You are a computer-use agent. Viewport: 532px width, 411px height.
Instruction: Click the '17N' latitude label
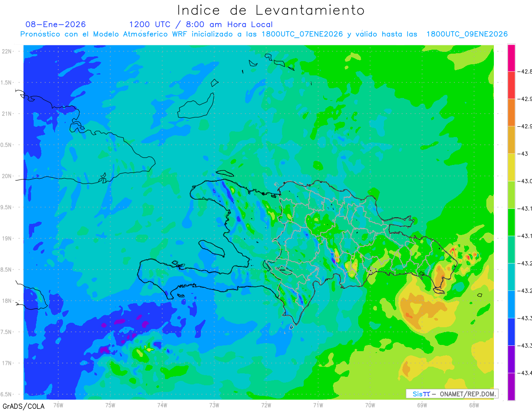click(x=7, y=363)
